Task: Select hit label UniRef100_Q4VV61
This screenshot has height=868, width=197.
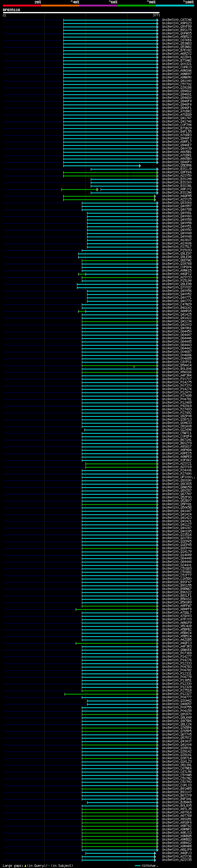Action: (176, 213)
